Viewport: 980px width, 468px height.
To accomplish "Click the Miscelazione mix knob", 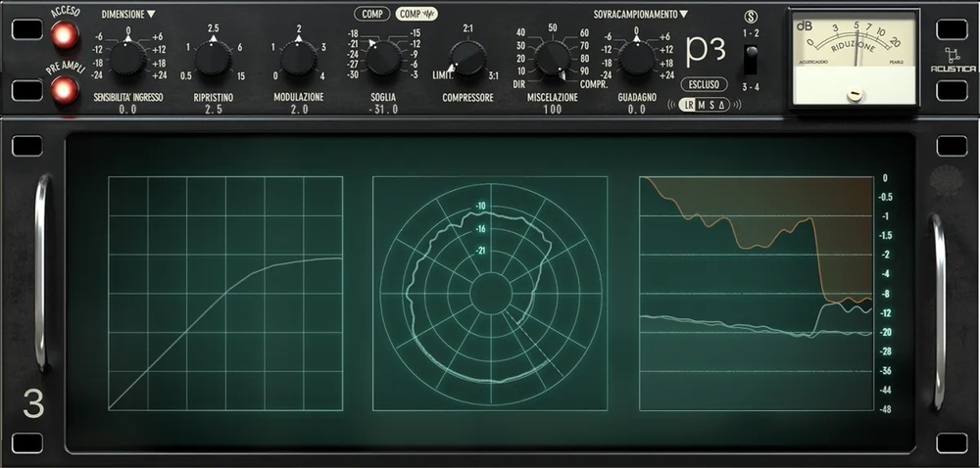I will click(x=552, y=59).
